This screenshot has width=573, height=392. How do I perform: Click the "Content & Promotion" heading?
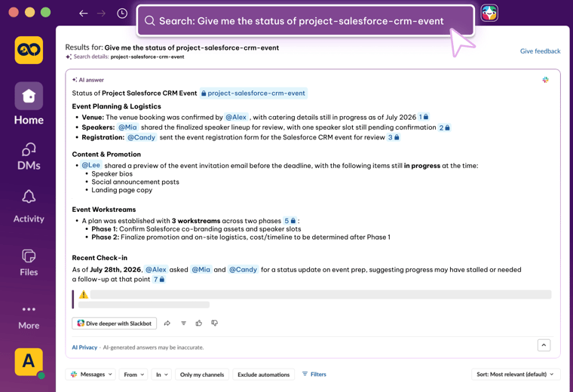tap(106, 155)
